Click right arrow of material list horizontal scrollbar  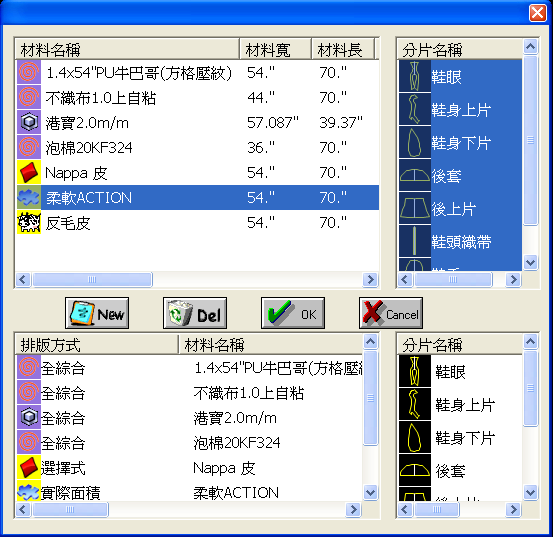pos(370,280)
